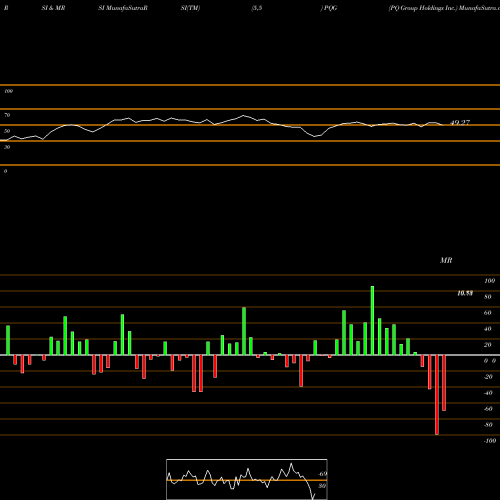Click the longest red MR bar near -100

pos(437,395)
